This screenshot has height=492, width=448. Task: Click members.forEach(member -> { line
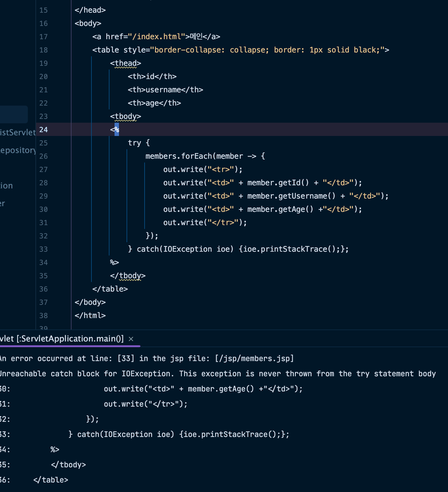click(205, 156)
